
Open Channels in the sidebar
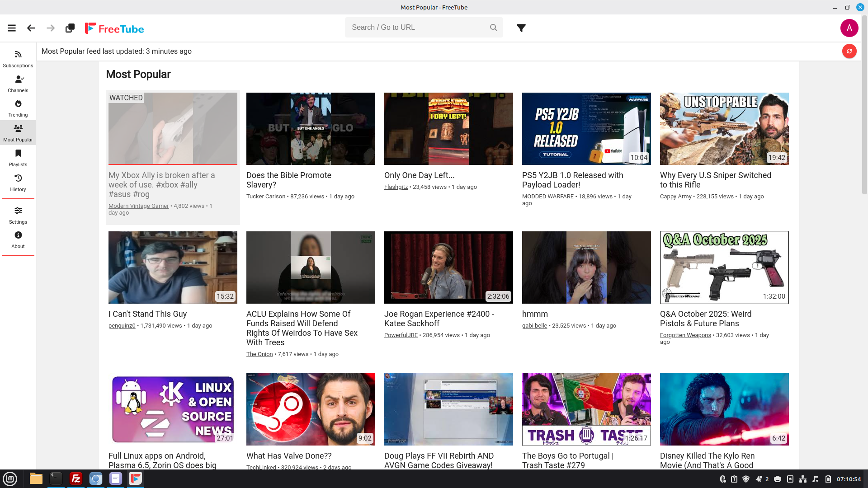point(18,84)
